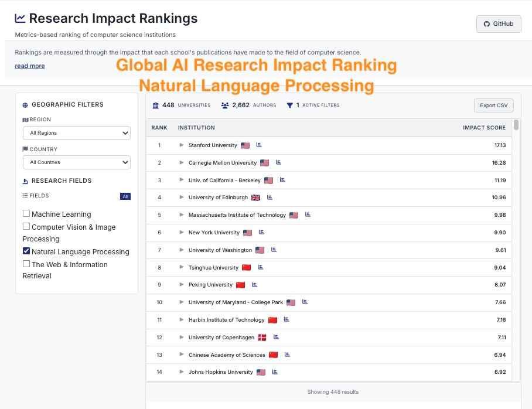The width and height of the screenshot is (532, 409).
Task: Click University of Washington institution name
Action: [x=220, y=250]
